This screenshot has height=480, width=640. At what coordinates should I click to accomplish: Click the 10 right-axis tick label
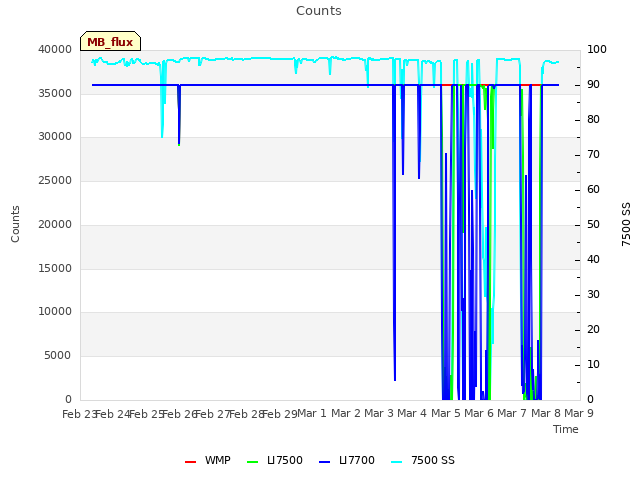593,364
